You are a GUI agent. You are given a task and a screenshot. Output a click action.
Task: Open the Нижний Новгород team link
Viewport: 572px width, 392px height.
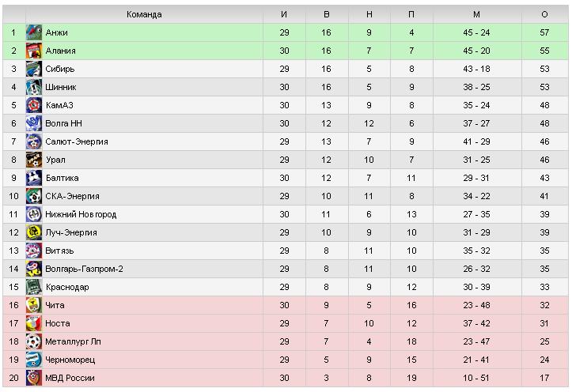coord(81,214)
